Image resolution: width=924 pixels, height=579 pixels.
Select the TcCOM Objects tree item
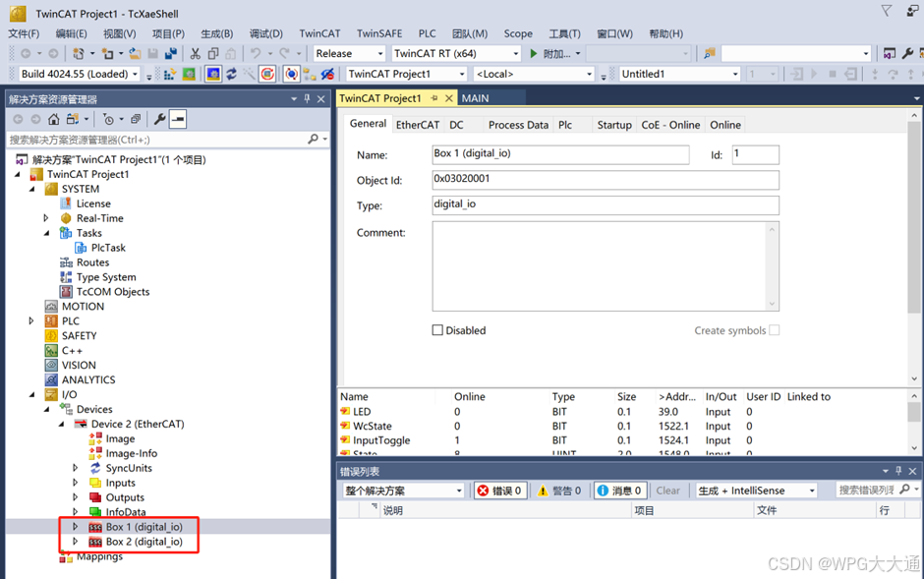pyautogui.click(x=113, y=292)
